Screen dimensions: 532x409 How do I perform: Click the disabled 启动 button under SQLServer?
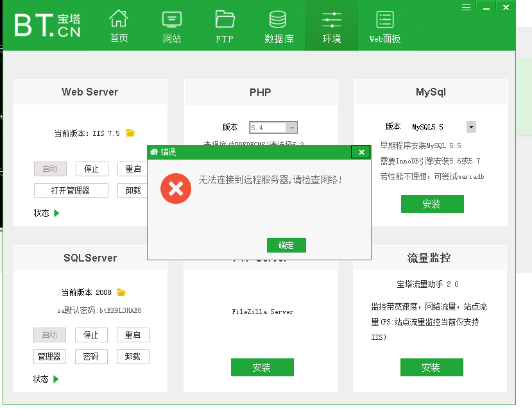point(49,335)
